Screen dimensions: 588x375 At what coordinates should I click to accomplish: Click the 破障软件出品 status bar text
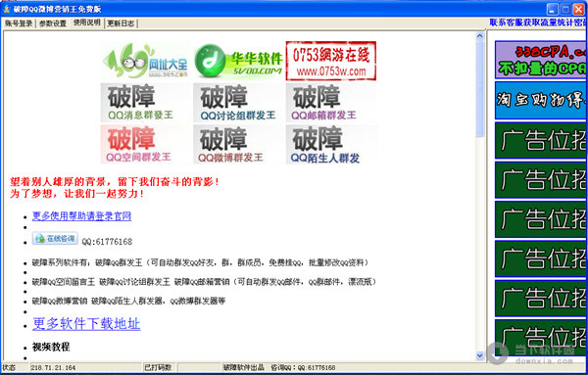click(244, 367)
